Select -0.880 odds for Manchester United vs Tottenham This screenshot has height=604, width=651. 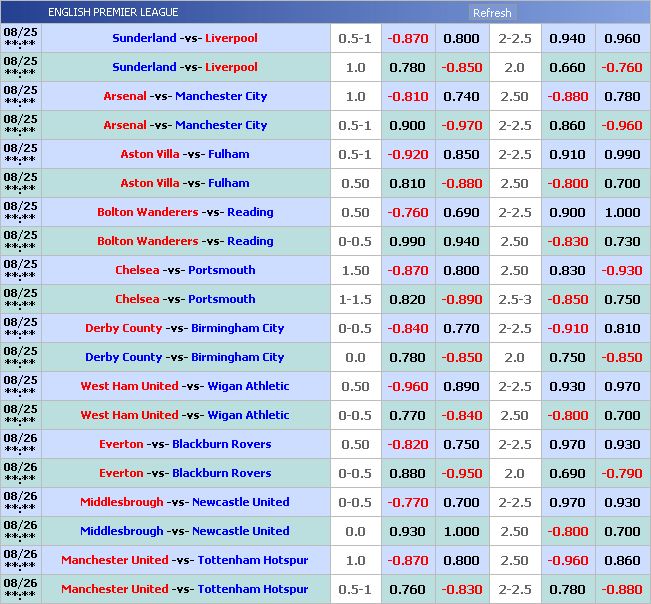tap(622, 590)
